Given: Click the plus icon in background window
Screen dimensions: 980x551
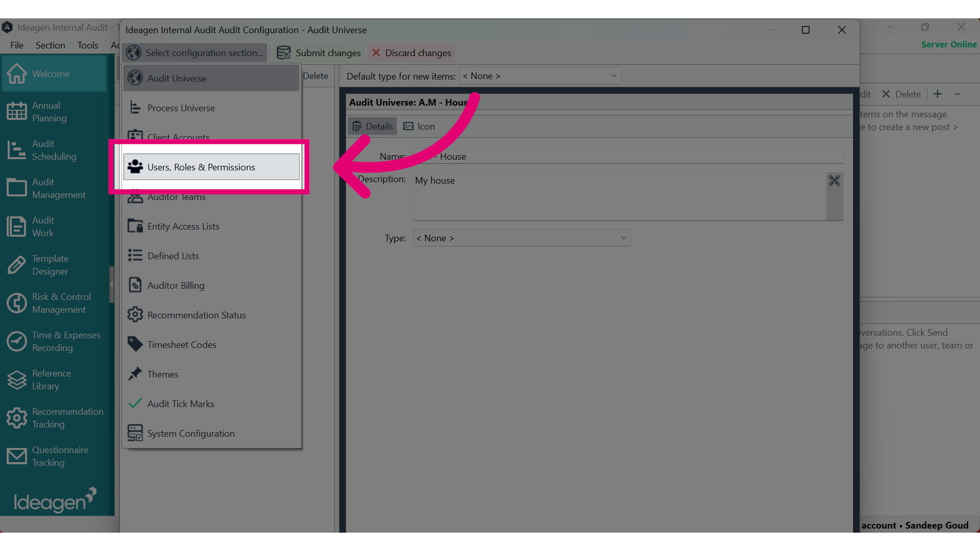Looking at the screenshot, I should pyautogui.click(x=938, y=94).
